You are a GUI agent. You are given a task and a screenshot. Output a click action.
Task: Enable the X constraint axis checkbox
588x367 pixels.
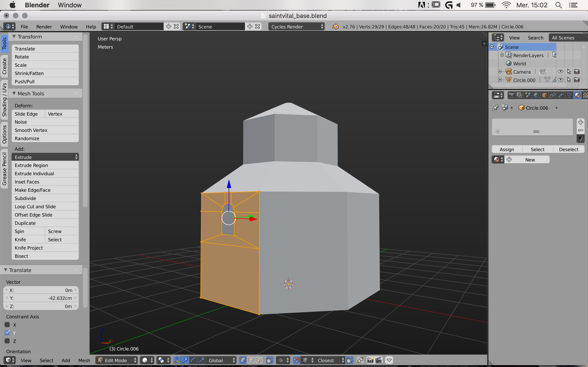pyautogui.click(x=7, y=325)
